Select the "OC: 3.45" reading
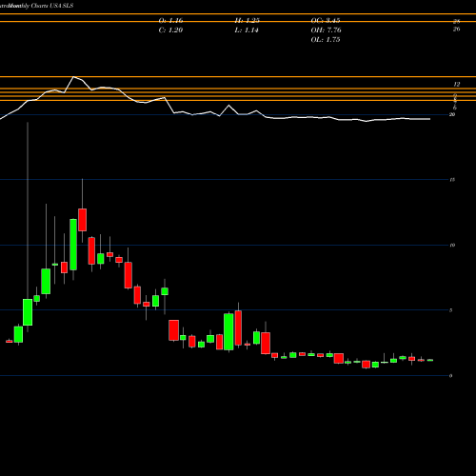Screen dimensions: 476x476 326,21
